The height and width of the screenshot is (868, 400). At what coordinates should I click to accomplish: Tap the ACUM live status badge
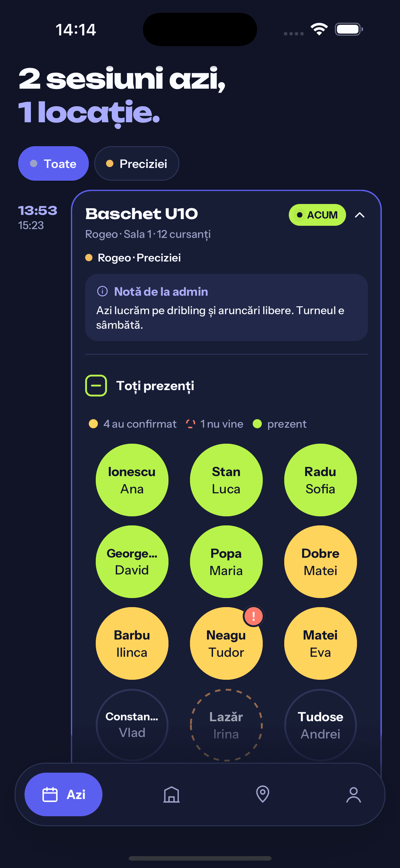pos(317,215)
